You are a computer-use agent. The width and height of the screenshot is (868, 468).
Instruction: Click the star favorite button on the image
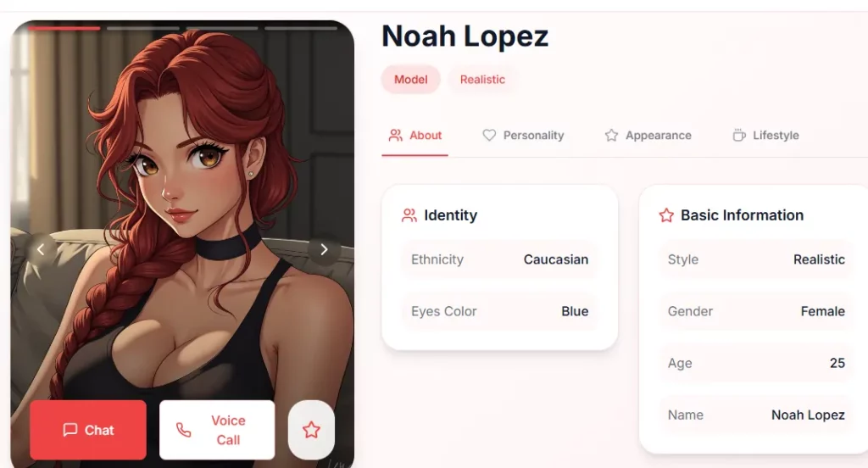click(x=311, y=430)
